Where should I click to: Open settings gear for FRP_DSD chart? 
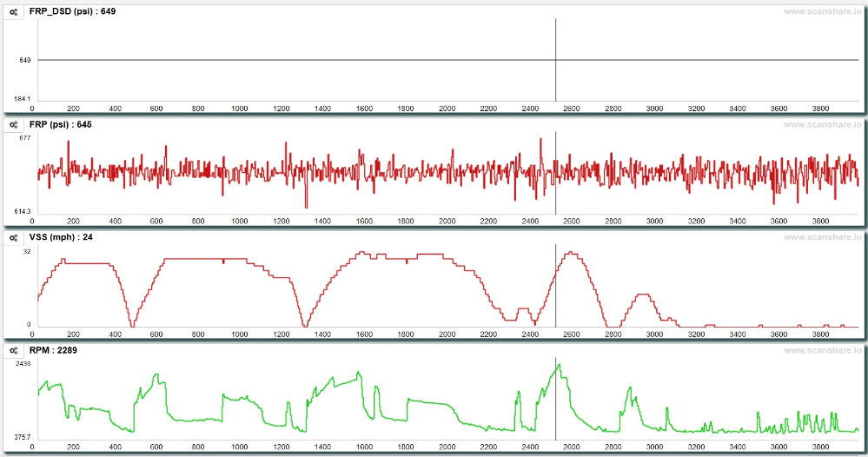pyautogui.click(x=14, y=11)
